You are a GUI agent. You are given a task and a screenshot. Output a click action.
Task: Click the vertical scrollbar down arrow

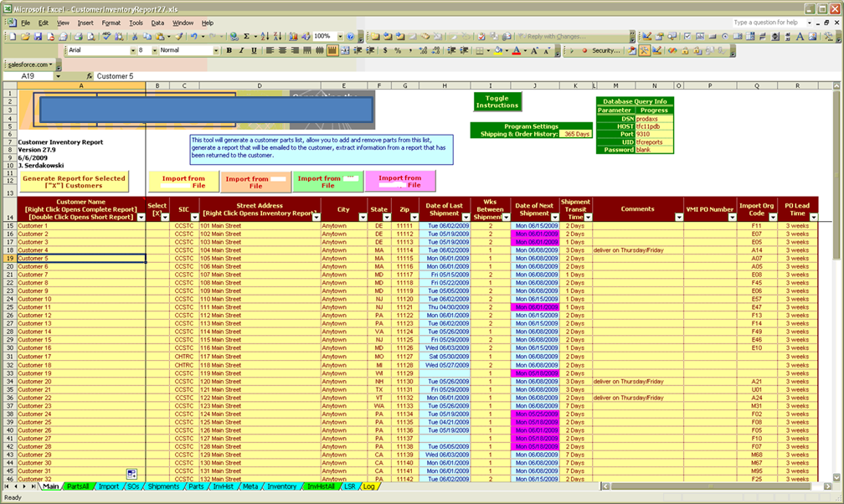click(836, 477)
